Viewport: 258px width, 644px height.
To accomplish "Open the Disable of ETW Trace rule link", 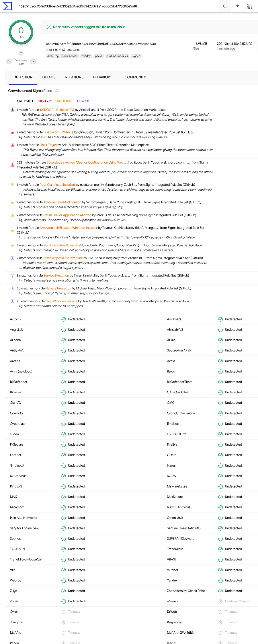I will (58, 132).
